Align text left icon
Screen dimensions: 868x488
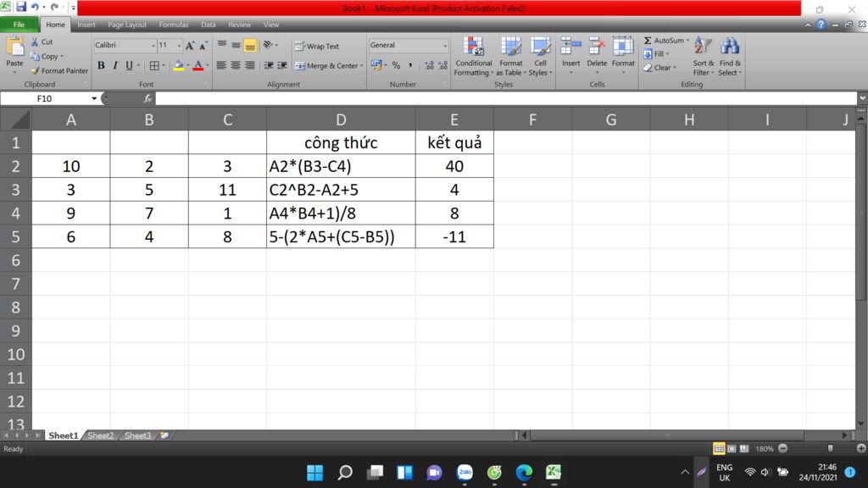tap(221, 65)
